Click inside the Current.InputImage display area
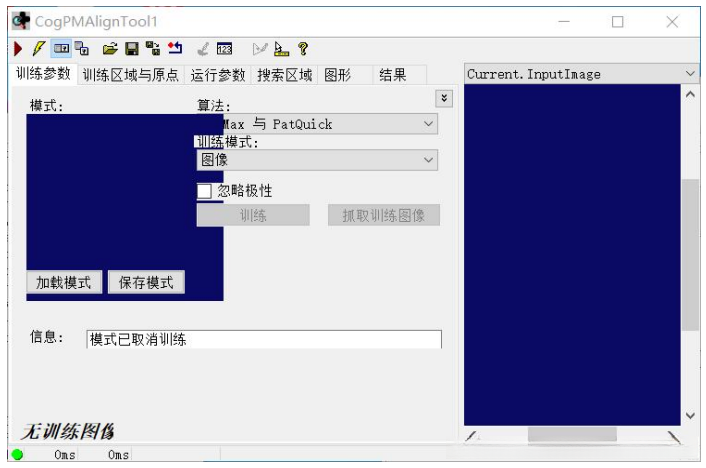The height and width of the screenshot is (468, 706). click(572, 254)
